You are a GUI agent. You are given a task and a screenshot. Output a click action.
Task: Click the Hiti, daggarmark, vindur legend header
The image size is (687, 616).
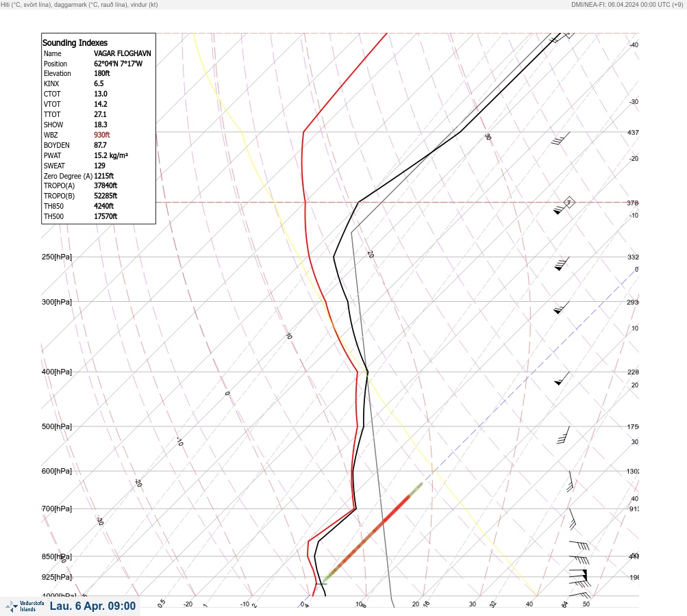pyautogui.click(x=79, y=4)
